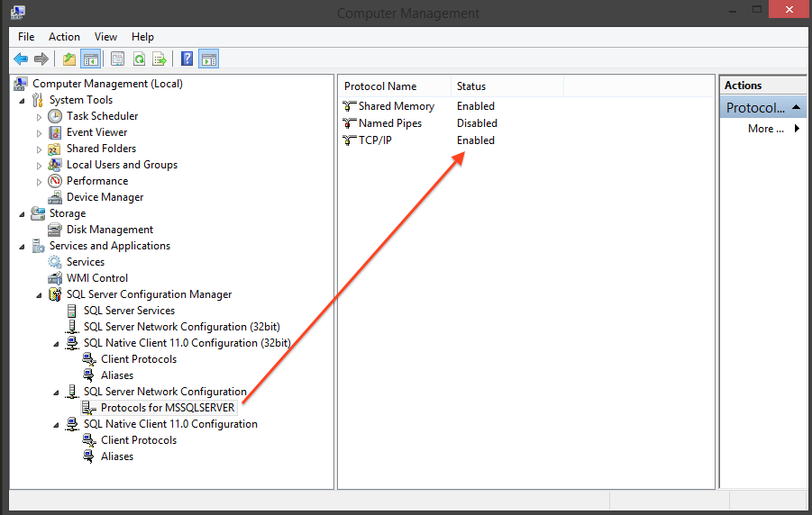Select Client Protocols under SQL Native Client 11.0 Configuration
Viewport: 812px width, 515px height.
(139, 440)
